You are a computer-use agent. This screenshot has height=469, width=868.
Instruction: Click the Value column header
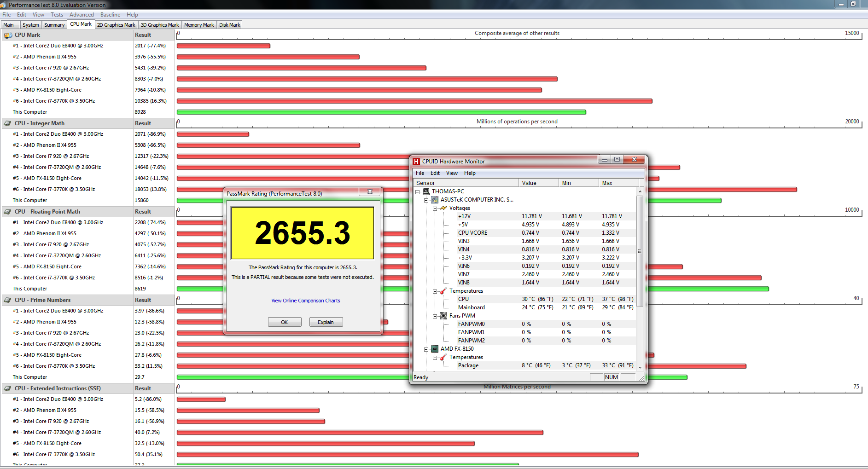click(538, 183)
